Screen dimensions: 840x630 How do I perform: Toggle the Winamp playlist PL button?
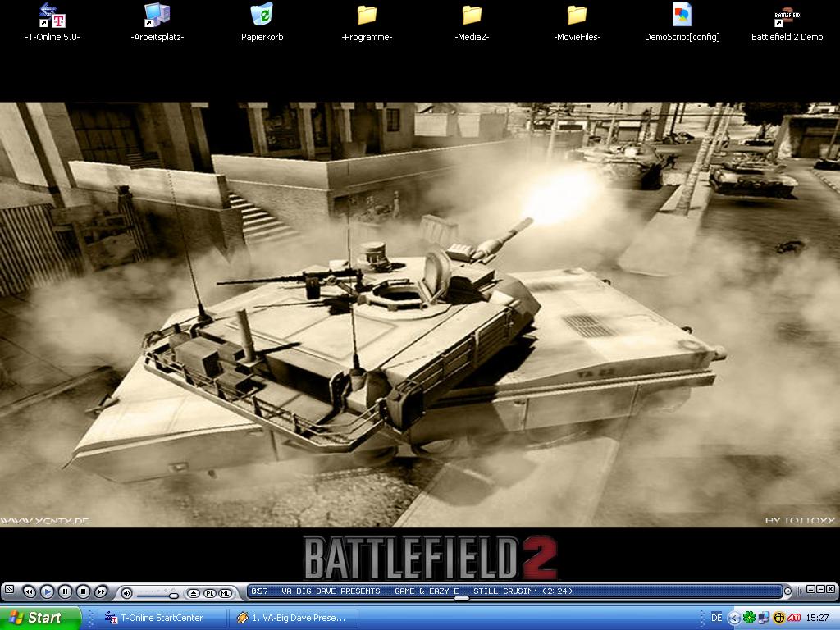tap(209, 593)
